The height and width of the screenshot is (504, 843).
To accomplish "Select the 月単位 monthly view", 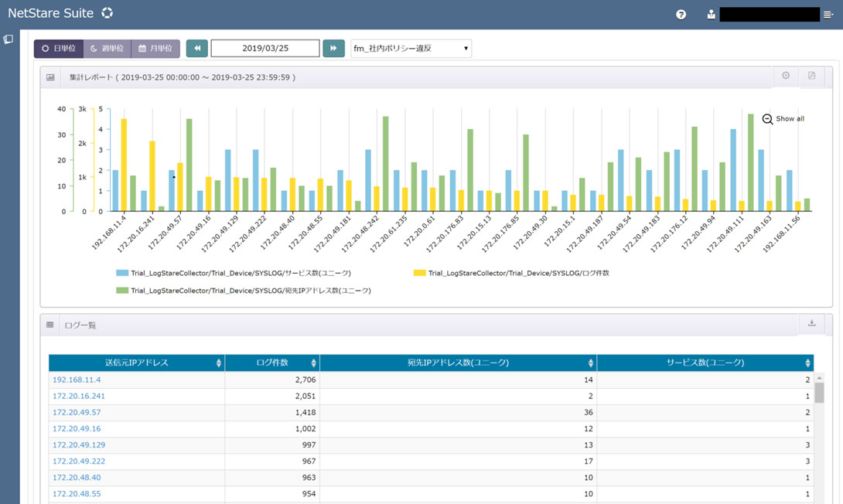I will point(155,49).
